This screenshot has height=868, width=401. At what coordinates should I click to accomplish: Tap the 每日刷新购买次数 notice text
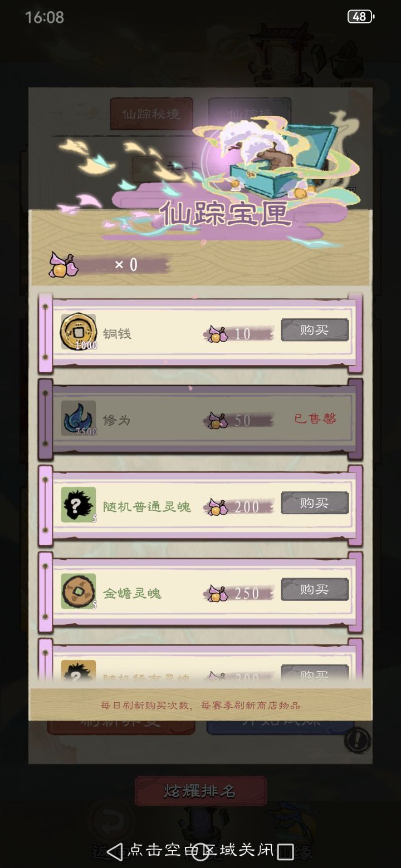[x=200, y=705]
